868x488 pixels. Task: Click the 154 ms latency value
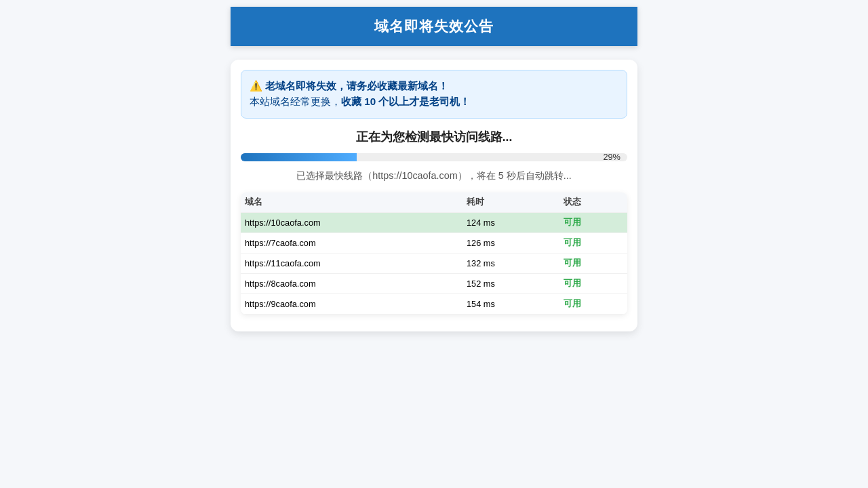481,304
